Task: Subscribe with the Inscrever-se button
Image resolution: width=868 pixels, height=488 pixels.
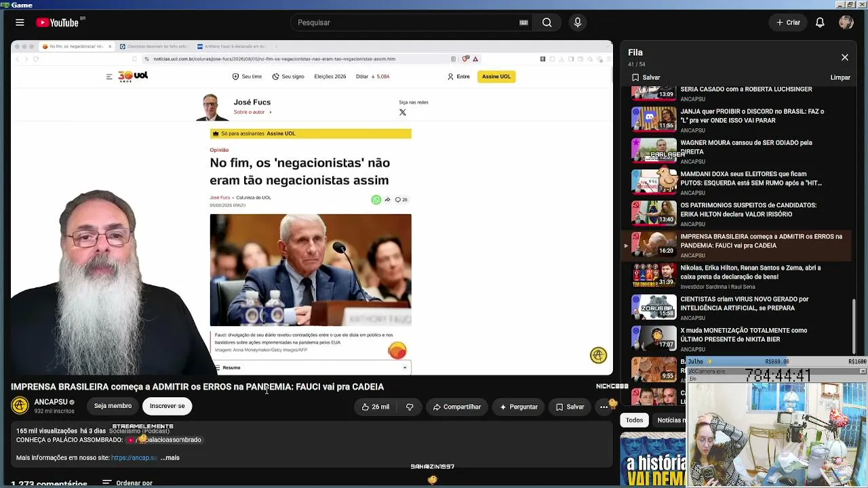Action: tap(167, 406)
